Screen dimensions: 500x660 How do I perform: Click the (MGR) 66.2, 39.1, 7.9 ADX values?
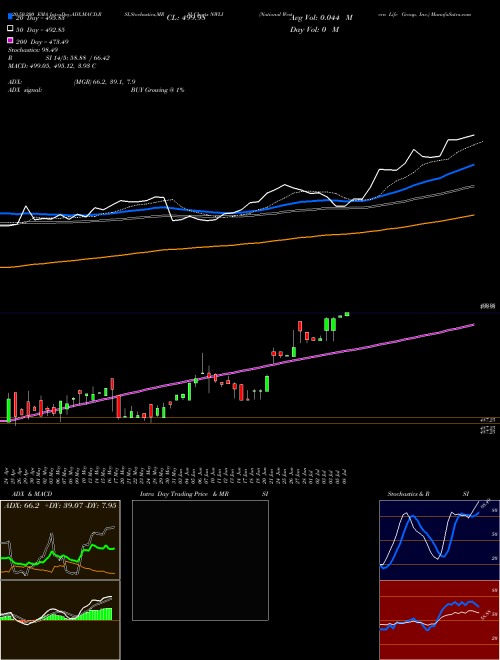104,82
